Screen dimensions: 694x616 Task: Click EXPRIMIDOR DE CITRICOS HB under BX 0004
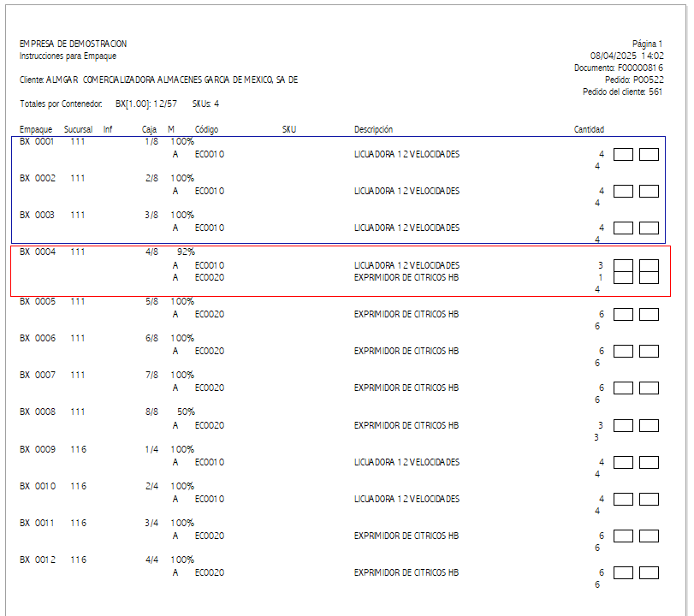[x=406, y=277]
